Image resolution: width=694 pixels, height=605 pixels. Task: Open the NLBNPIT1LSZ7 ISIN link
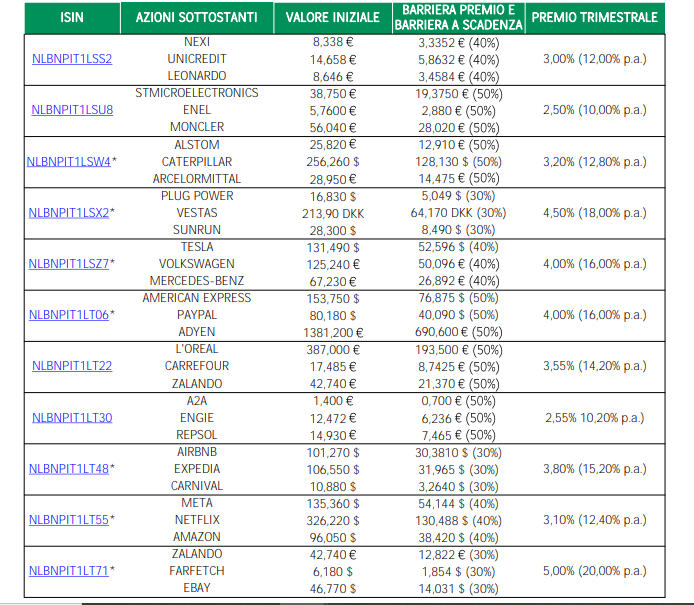coord(69,264)
